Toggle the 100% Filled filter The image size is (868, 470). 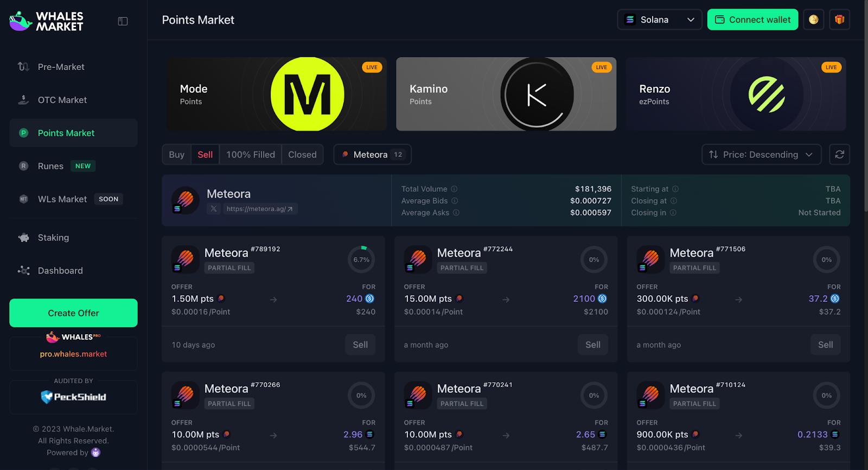[x=251, y=155]
